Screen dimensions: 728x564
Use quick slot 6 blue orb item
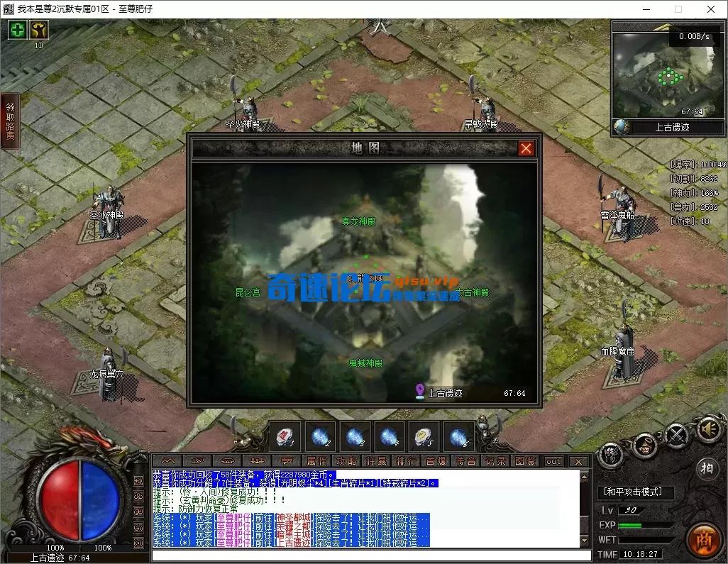pyautogui.click(x=458, y=436)
